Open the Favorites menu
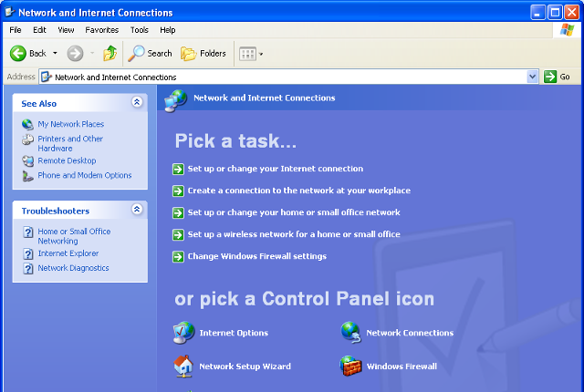 [101, 30]
